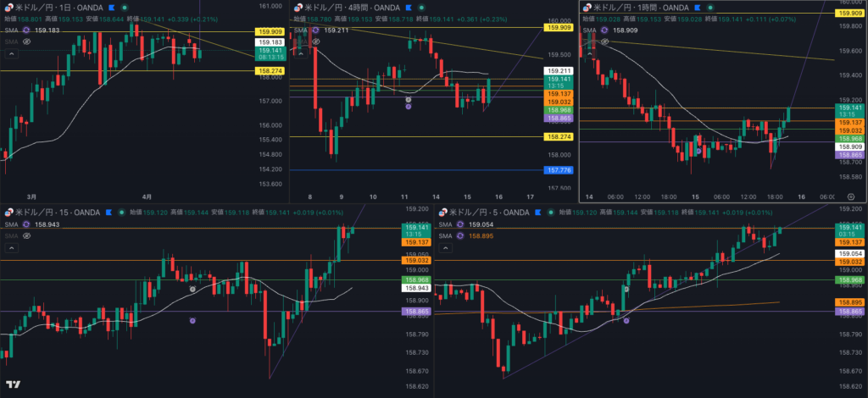The height and width of the screenshot is (398, 868).
Task: Click the blue flag icon on daily chart
Action: pyautogui.click(x=111, y=7)
